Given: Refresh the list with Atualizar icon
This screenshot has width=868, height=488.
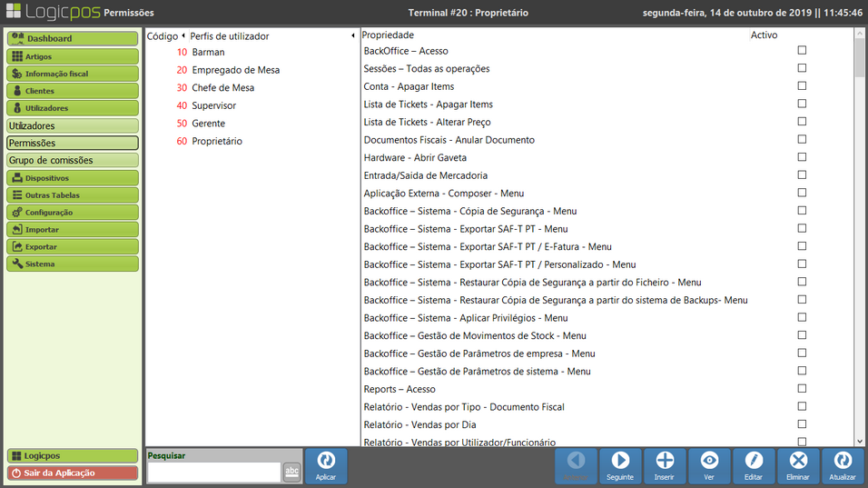Looking at the screenshot, I should 843,465.
